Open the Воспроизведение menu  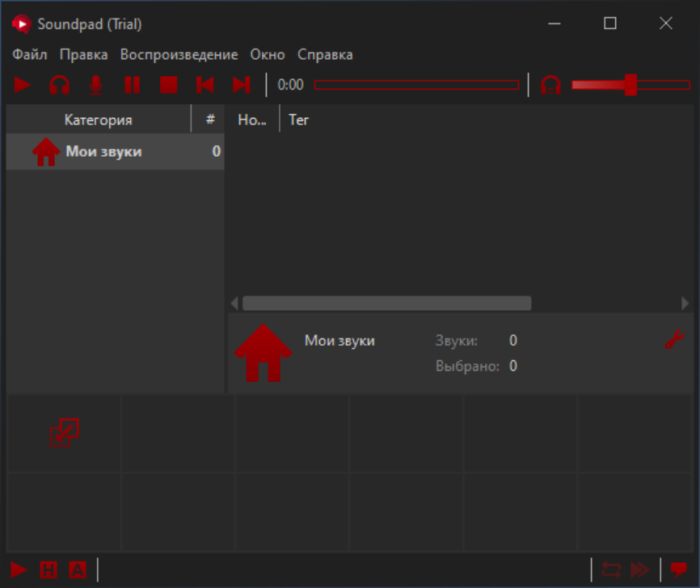click(x=179, y=54)
